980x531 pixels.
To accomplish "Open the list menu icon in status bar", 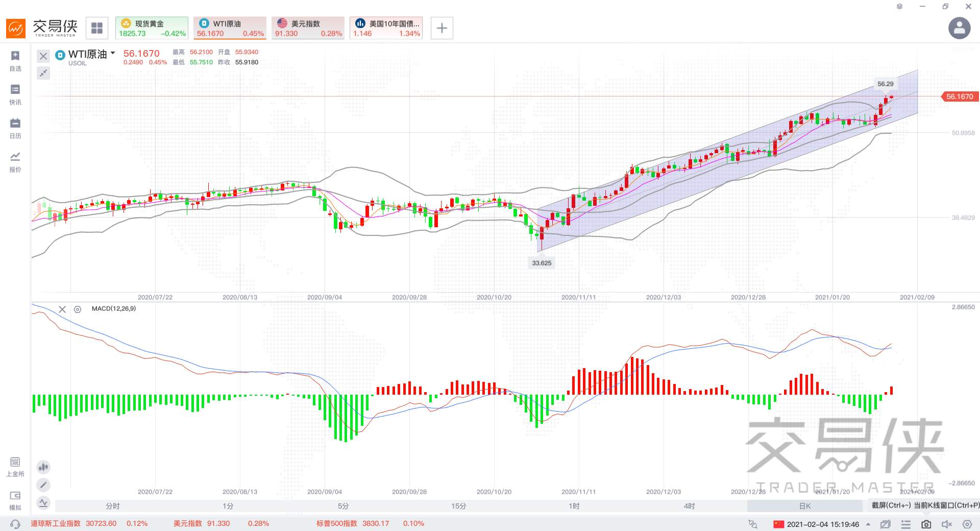I will [906, 524].
